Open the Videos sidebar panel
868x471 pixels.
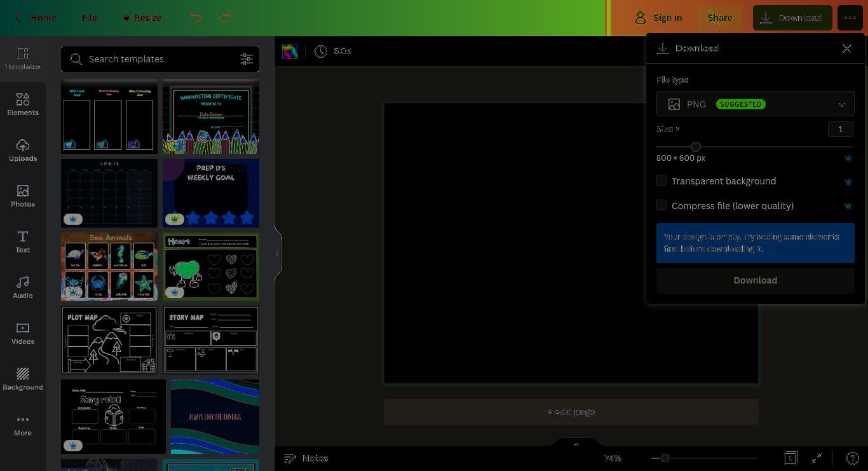coord(23,333)
